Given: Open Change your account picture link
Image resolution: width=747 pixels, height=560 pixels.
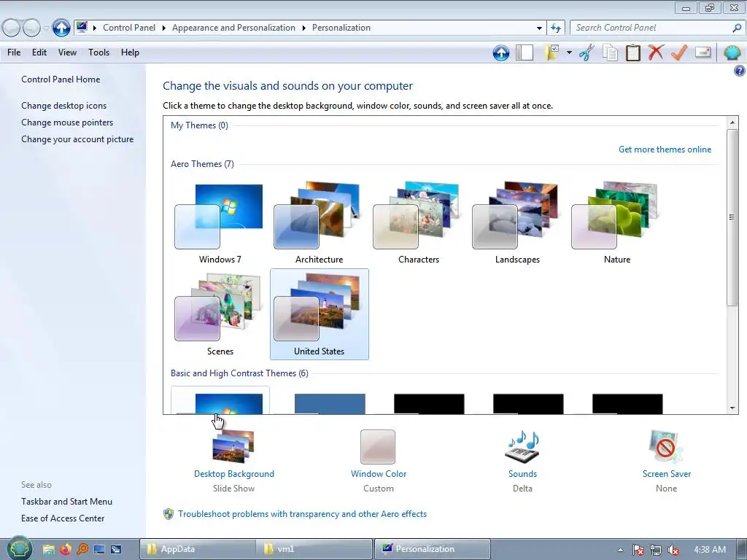Looking at the screenshot, I should click(x=77, y=139).
